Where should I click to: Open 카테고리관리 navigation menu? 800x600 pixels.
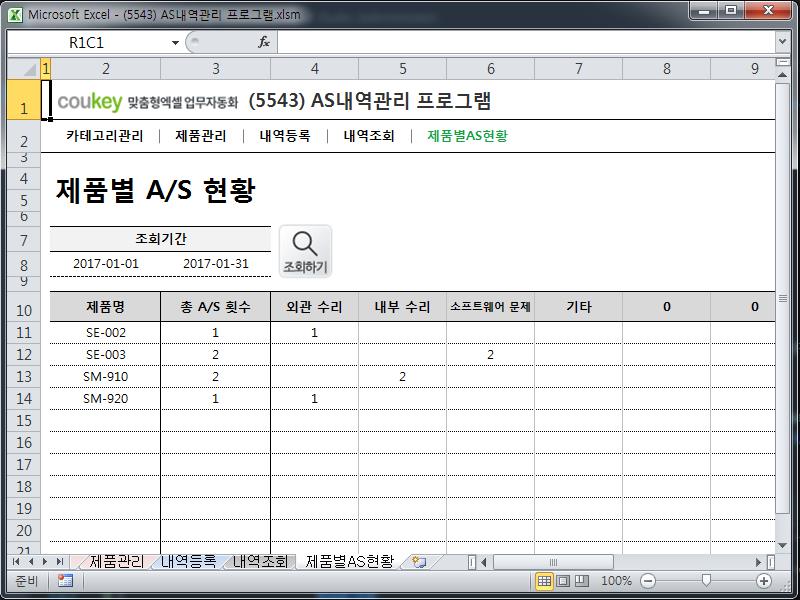coord(105,136)
